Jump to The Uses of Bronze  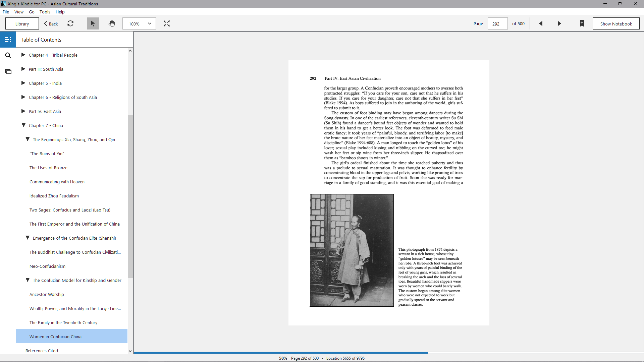click(48, 168)
